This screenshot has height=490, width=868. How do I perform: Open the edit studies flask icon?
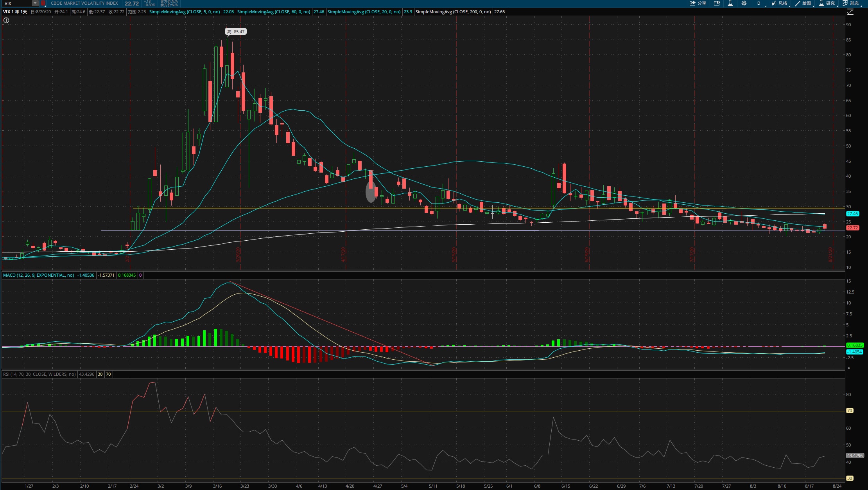click(730, 3)
